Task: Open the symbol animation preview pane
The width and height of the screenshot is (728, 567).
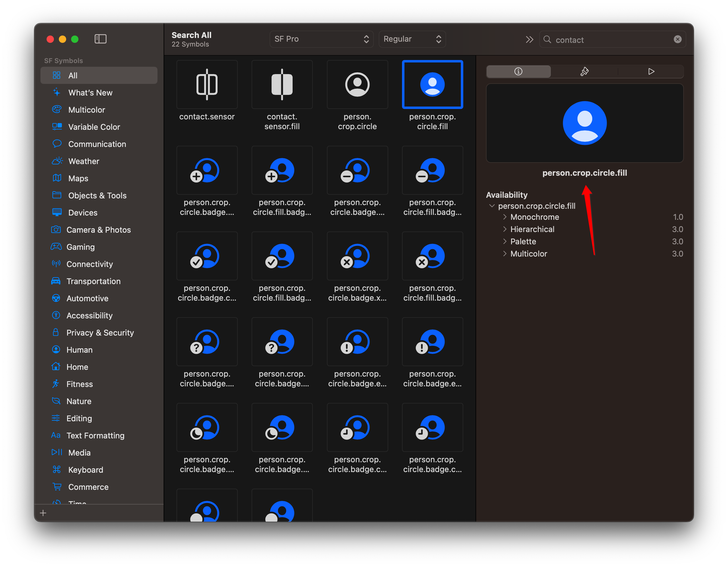Action: point(651,71)
